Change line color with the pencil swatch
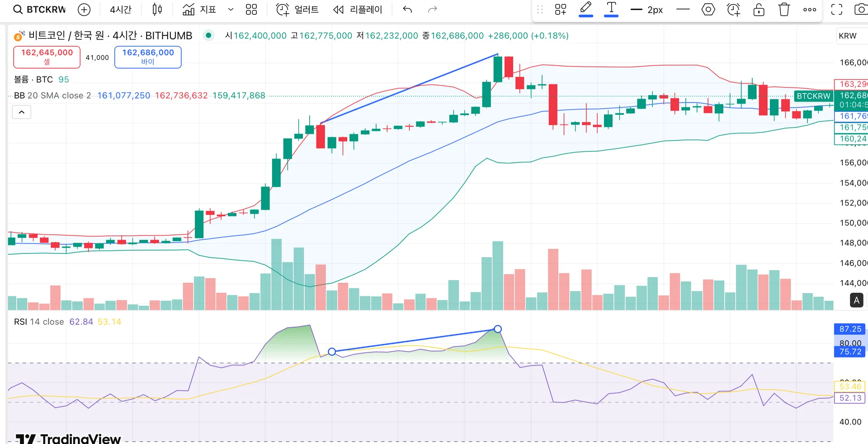868x444 pixels. point(586,9)
